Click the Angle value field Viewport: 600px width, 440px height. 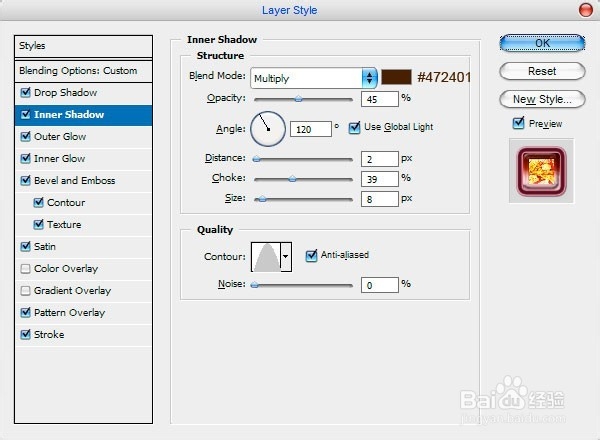(x=311, y=129)
